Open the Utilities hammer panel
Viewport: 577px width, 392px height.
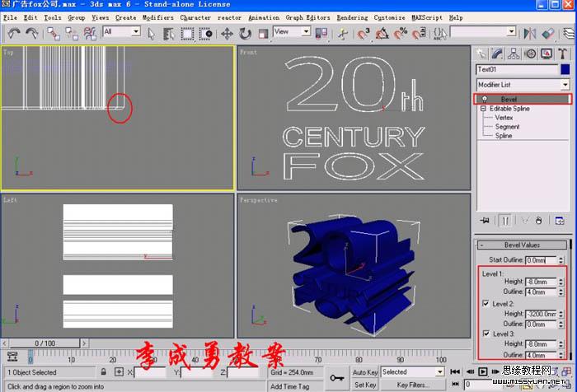pyautogui.click(x=562, y=54)
